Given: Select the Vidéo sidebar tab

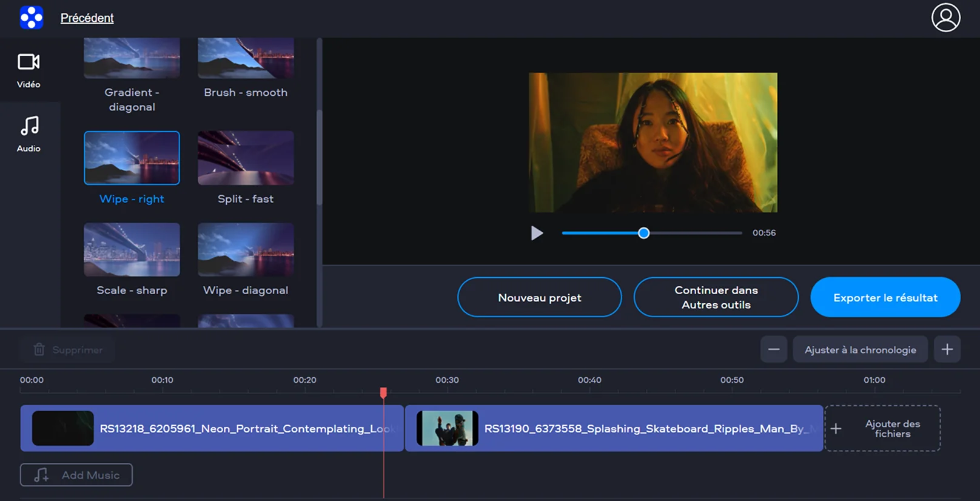Looking at the screenshot, I should pos(29,70).
